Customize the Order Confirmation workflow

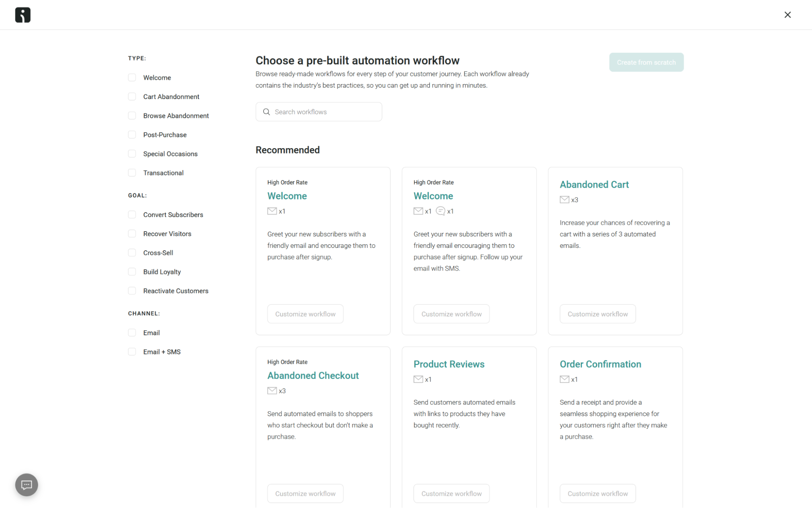tap(597, 493)
